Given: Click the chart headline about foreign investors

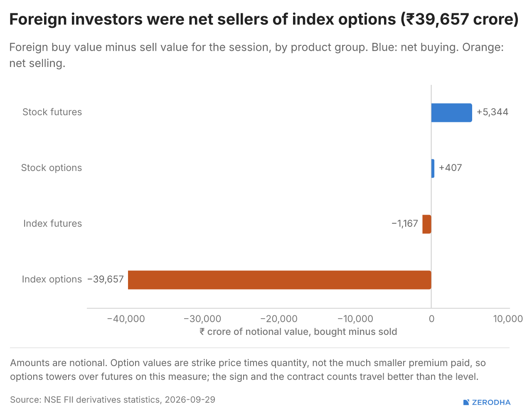Looking at the screenshot, I should click(264, 20).
